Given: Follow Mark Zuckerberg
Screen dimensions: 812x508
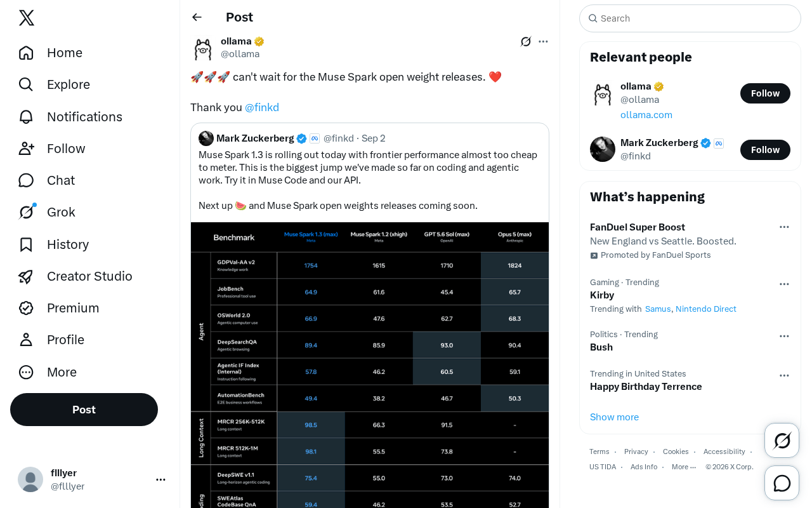Looking at the screenshot, I should click(765, 150).
